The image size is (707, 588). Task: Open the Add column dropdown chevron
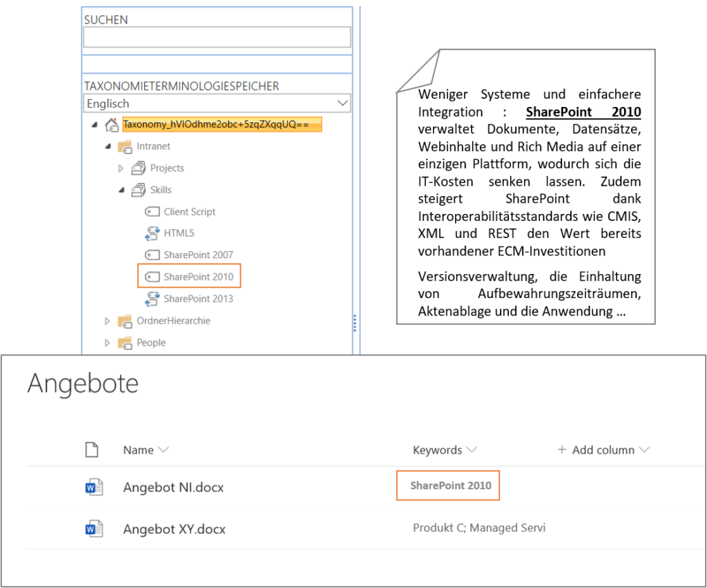[645, 450]
